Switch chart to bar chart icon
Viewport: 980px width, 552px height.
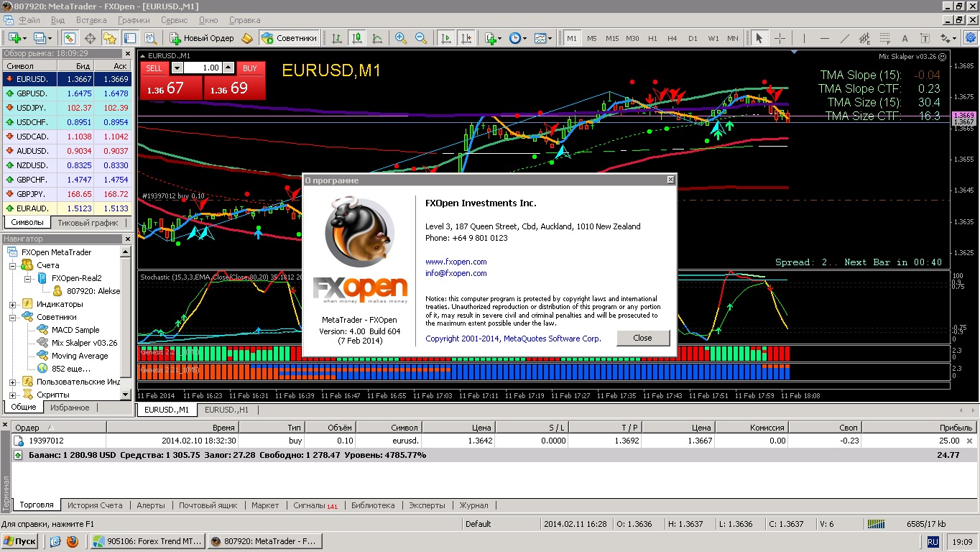[336, 38]
